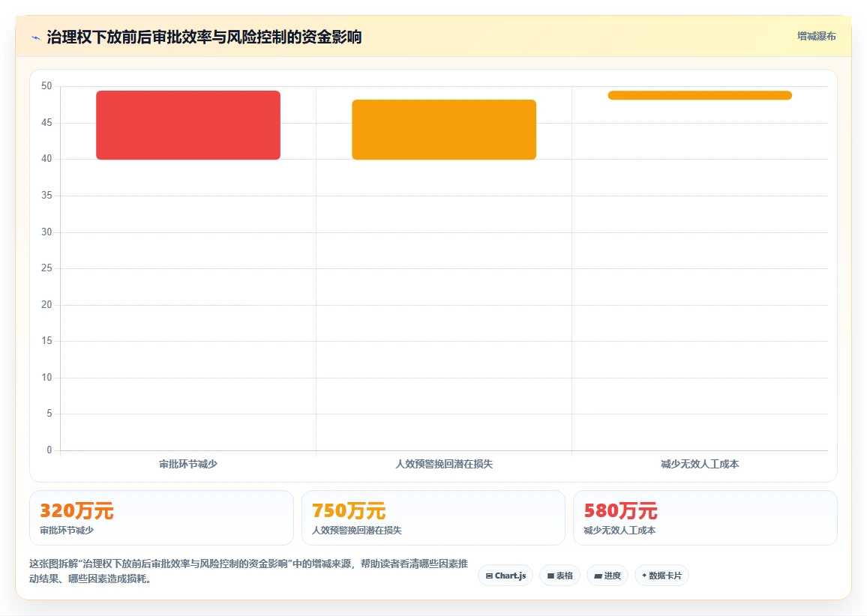Select the 表格 tag
The image size is (867, 616).
click(559, 576)
